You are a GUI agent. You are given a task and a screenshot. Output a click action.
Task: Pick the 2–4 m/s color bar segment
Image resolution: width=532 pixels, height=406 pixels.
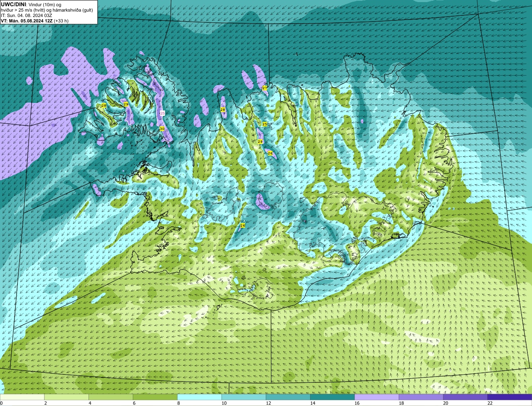(66, 397)
